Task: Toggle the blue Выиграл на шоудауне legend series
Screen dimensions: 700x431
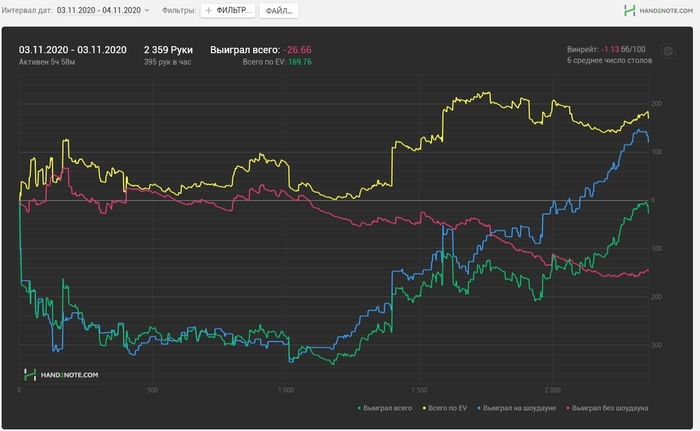Action: click(x=516, y=408)
